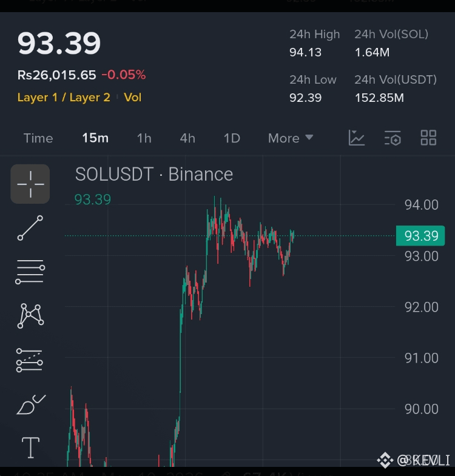Tap the 24h Vol(USDT) value 152.85M
This screenshot has width=455, height=476.
[379, 98]
